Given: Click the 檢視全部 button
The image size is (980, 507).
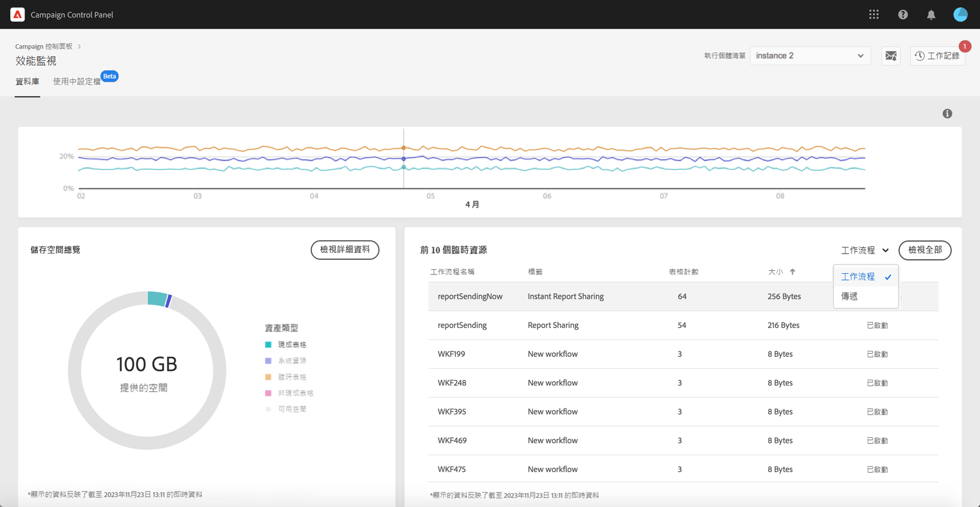Looking at the screenshot, I should coord(925,250).
